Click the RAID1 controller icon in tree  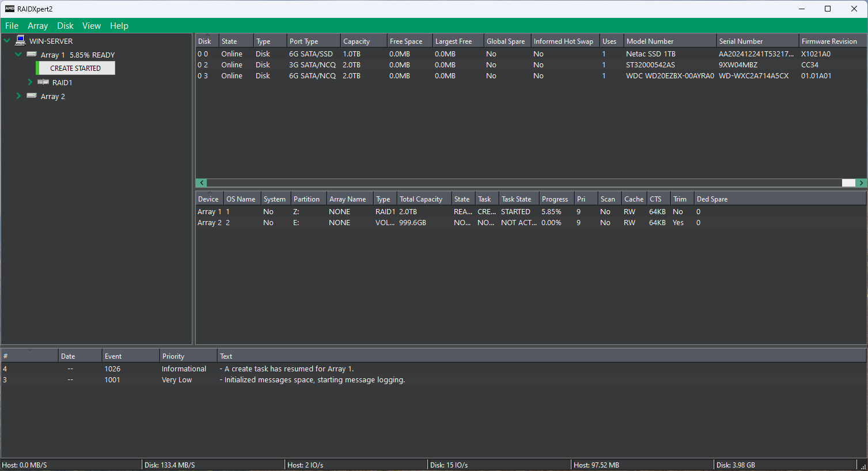[43, 82]
